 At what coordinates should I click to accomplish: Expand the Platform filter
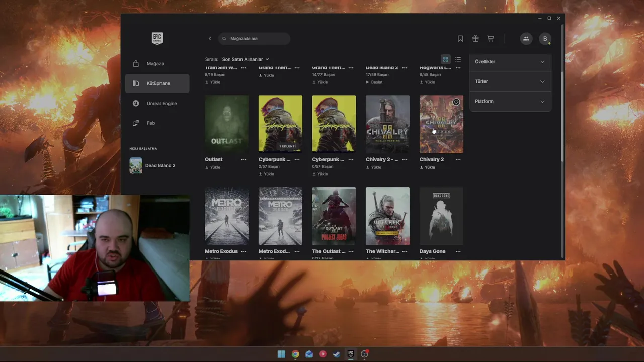[x=510, y=101]
